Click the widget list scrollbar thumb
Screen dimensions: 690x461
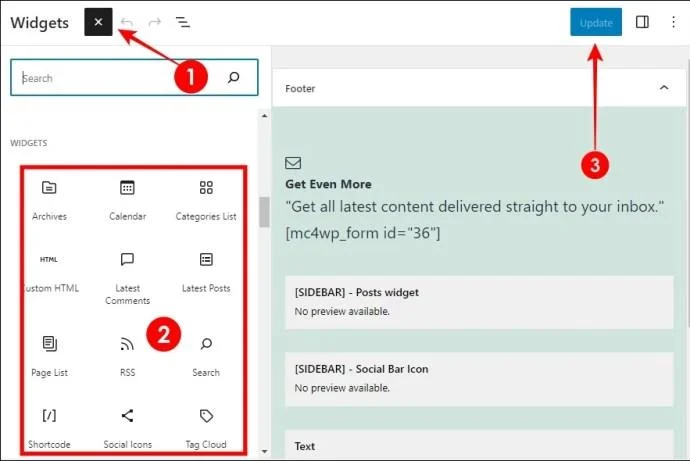tap(264, 212)
